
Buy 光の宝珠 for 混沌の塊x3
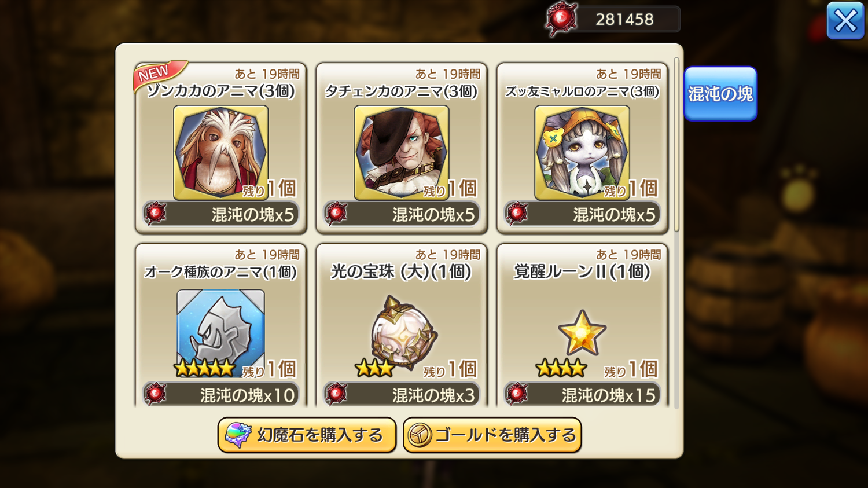402,395
